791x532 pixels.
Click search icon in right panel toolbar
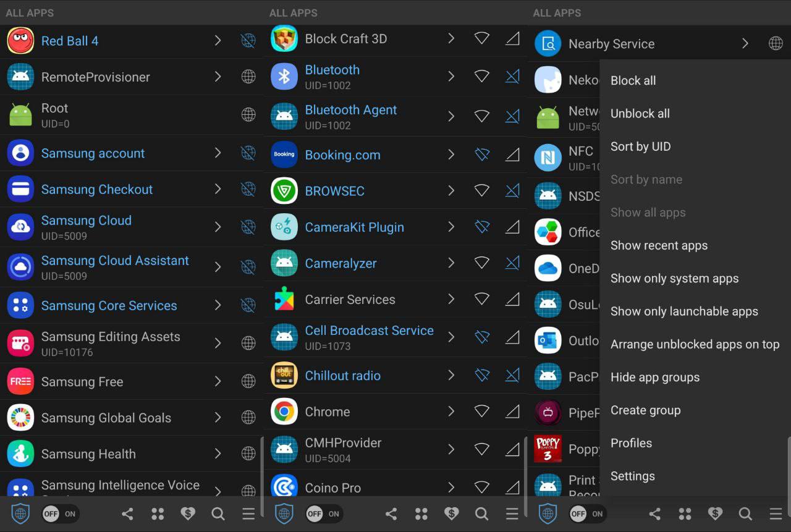[745, 514]
